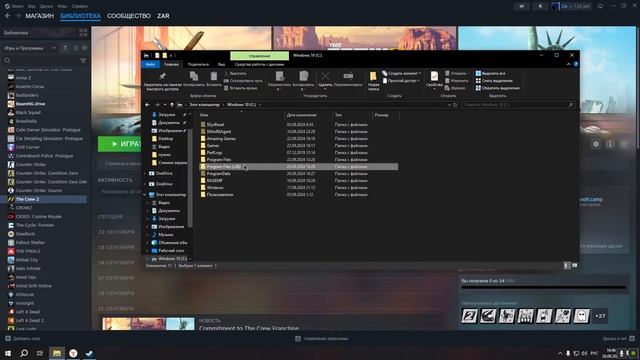Click the Cut (Вырезать) ribbon command
The height and width of the screenshot is (360, 640).
[236, 73]
